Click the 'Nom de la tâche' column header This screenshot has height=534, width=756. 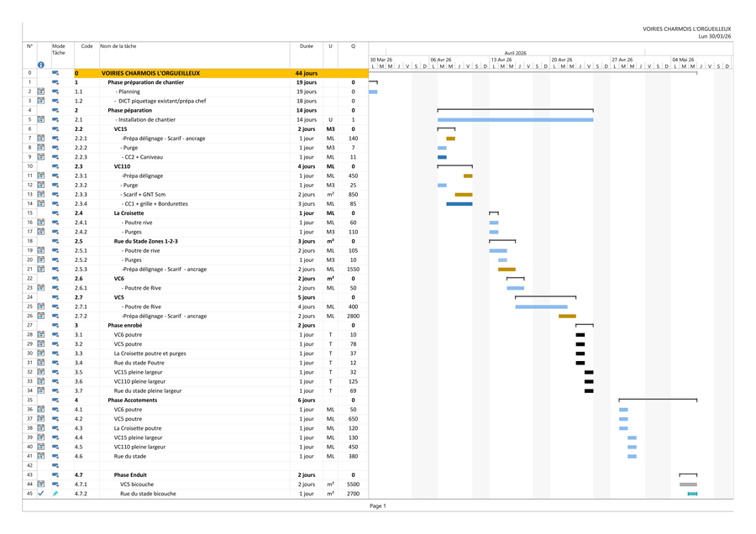[118, 47]
